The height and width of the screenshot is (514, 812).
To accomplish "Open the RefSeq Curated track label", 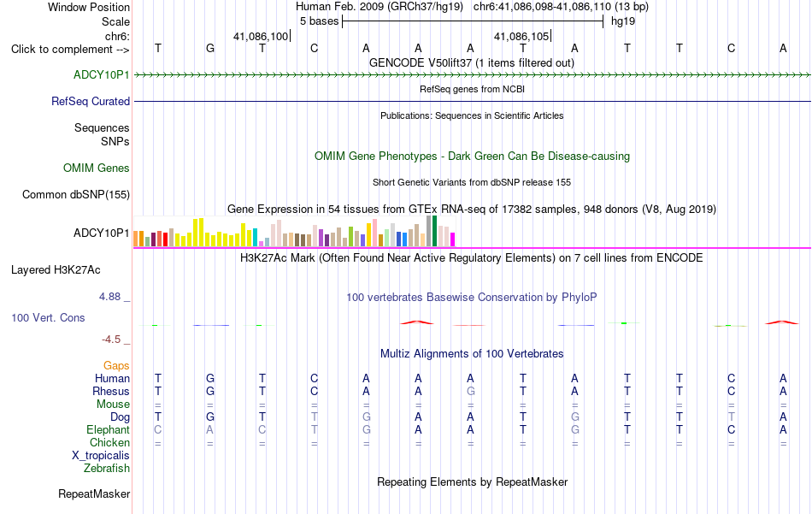I will pyautogui.click(x=90, y=101).
